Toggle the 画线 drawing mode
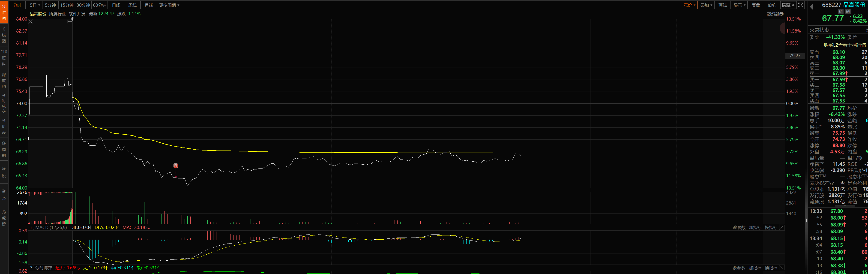Image resolution: width=868 pixels, height=274 pixels. point(722,5)
